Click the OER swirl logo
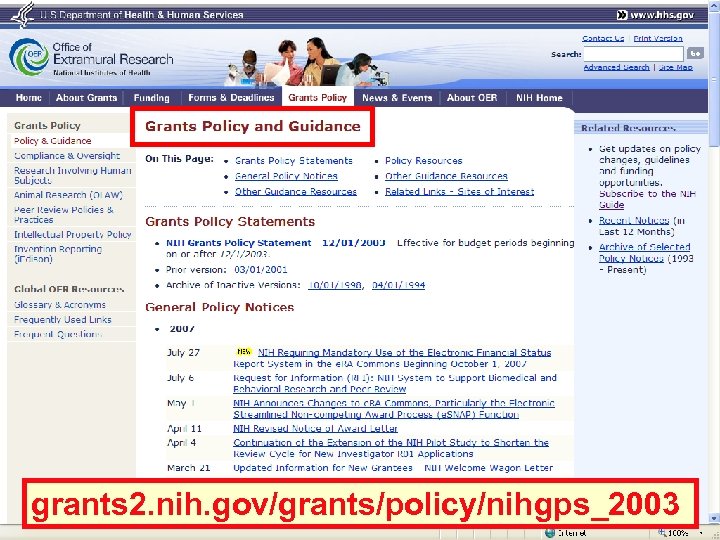 [29, 56]
